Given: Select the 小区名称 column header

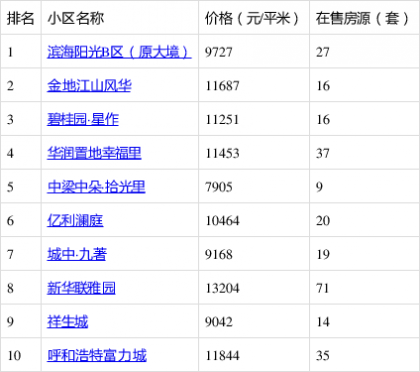Looking at the screenshot, I should tap(76, 18).
